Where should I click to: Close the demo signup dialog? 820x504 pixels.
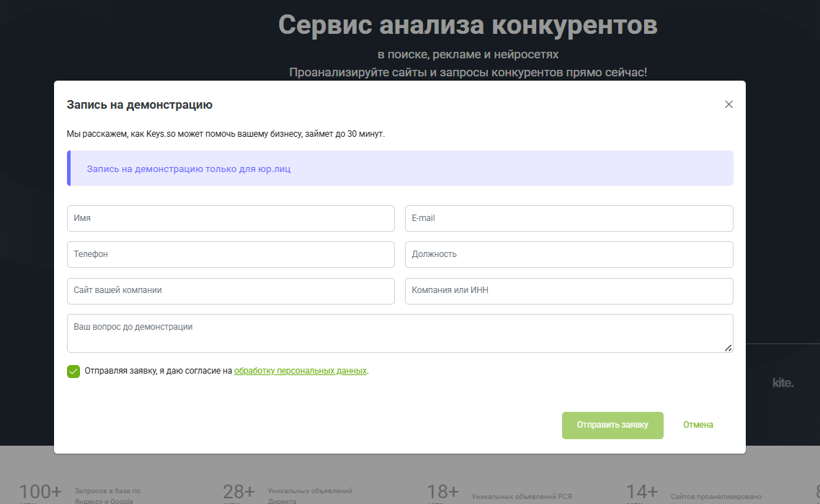click(728, 104)
